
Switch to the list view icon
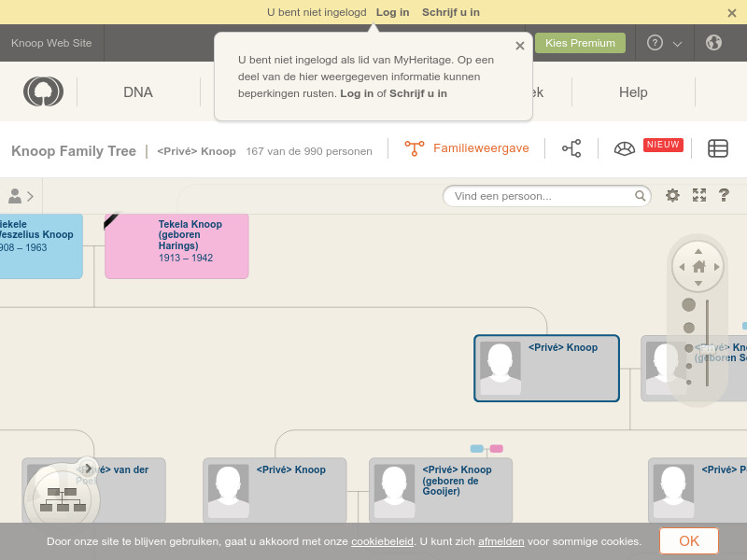(x=718, y=148)
